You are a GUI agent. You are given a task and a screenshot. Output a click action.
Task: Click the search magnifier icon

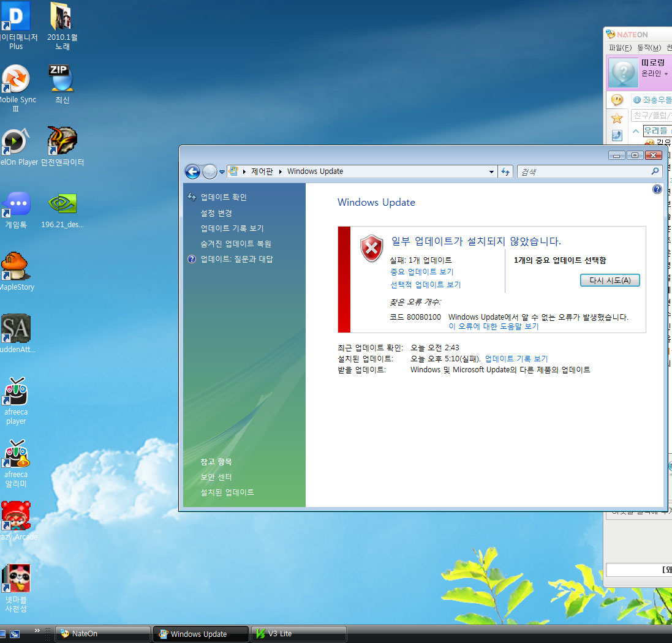[655, 171]
